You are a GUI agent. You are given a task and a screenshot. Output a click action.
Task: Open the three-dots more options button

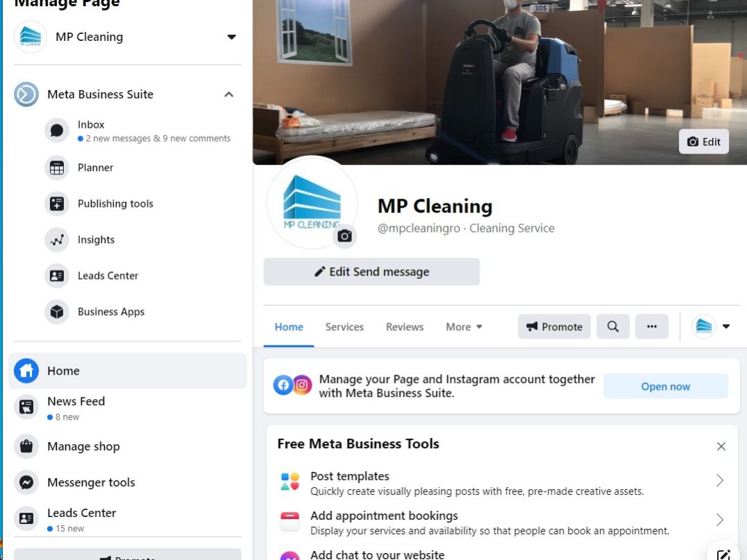click(x=652, y=327)
